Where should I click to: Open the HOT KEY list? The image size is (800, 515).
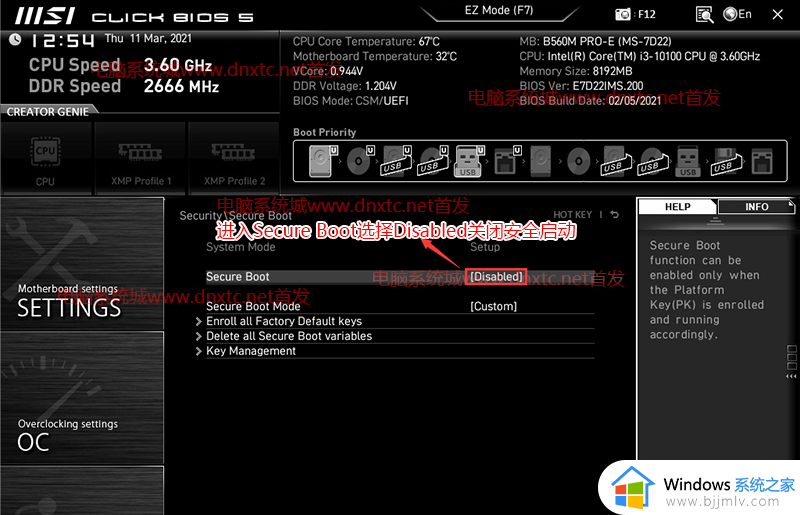(572, 215)
